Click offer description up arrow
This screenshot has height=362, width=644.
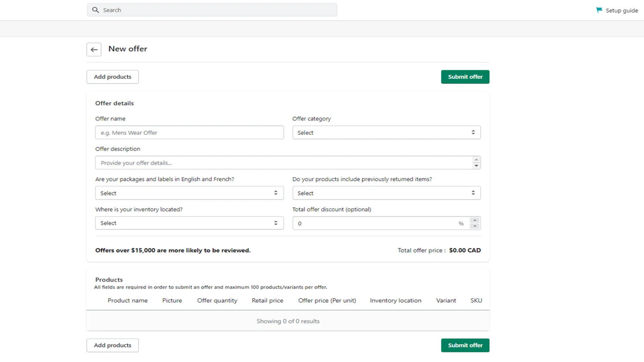point(476,160)
